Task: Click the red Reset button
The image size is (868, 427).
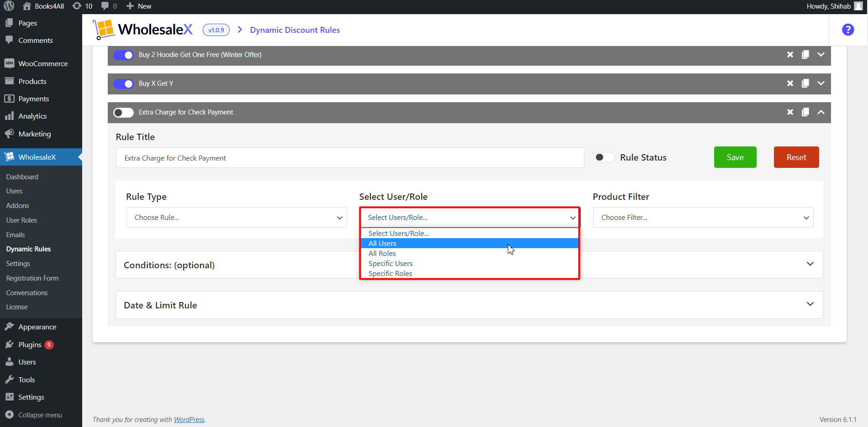Action: pos(796,157)
